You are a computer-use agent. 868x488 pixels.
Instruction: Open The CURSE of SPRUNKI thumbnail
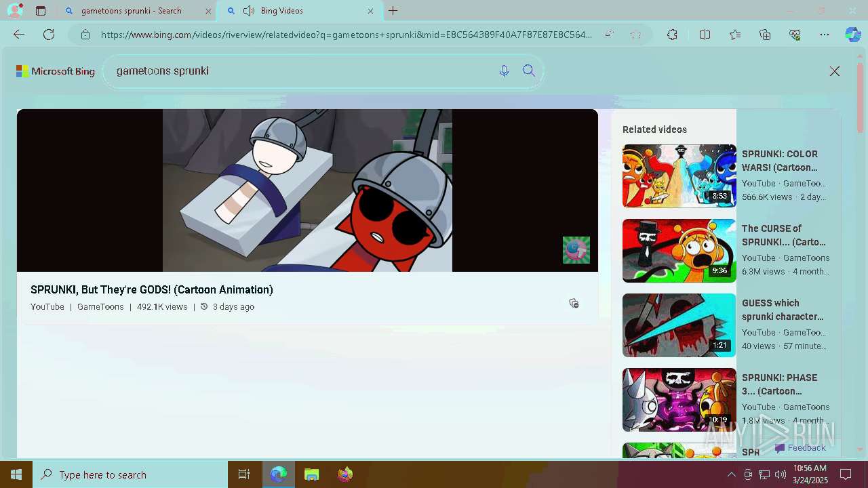(x=679, y=251)
